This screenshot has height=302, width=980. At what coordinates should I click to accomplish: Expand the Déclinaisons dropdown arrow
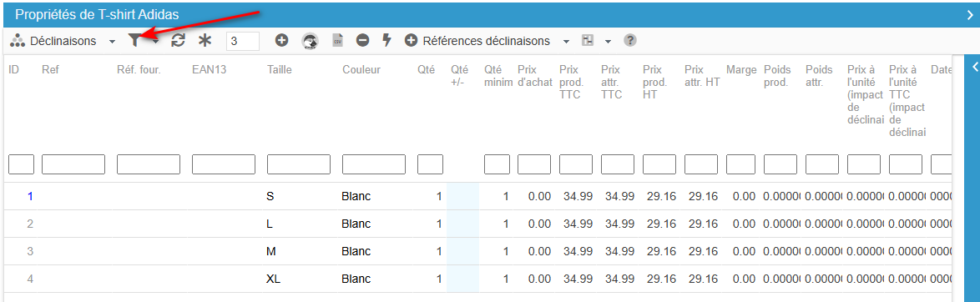[x=112, y=42]
